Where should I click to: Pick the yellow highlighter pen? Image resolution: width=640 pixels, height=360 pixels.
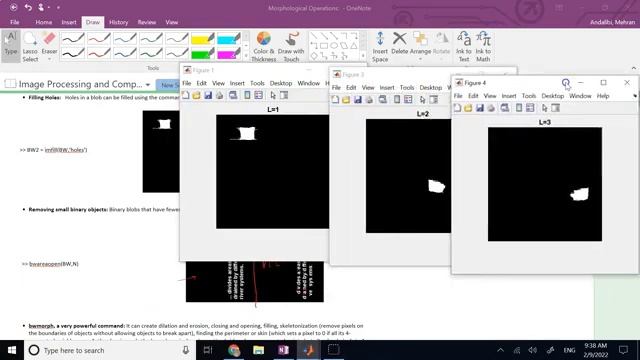(x=203, y=39)
